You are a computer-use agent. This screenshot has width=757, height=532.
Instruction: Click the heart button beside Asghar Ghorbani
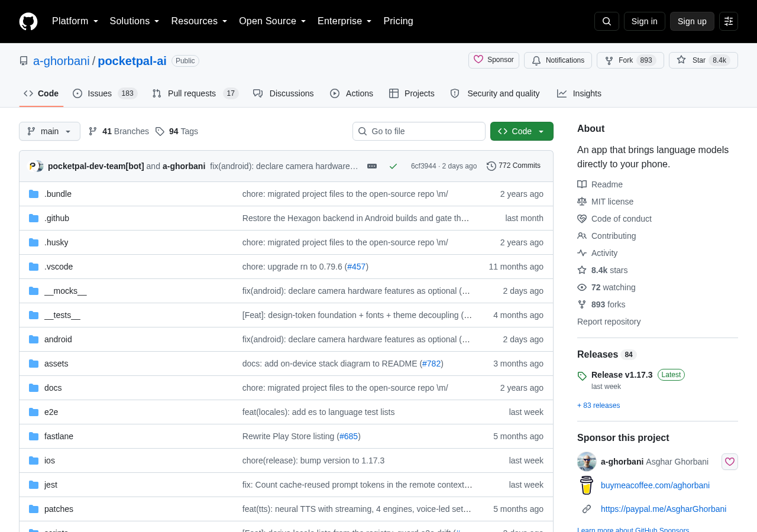coord(730,462)
